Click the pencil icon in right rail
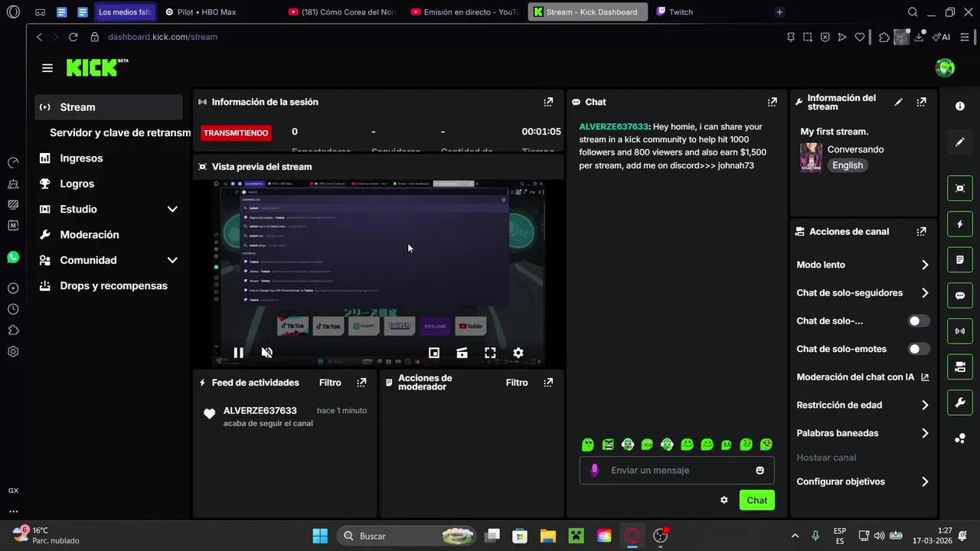980x551 pixels. [960, 142]
